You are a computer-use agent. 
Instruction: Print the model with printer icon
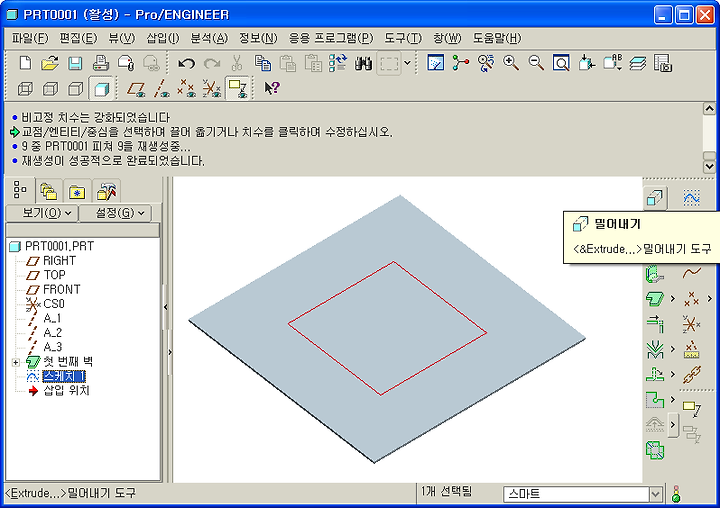(x=101, y=62)
